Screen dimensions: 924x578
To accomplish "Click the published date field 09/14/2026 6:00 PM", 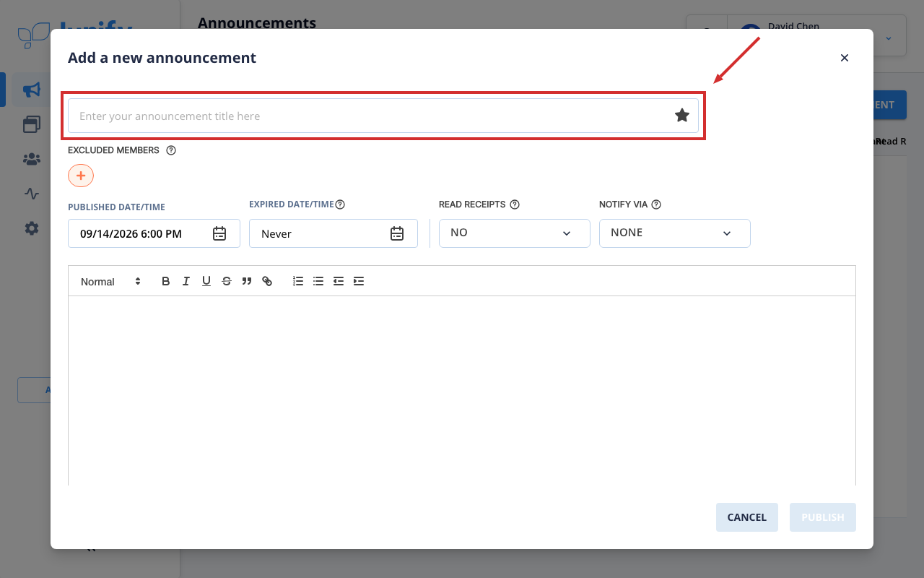I will (x=154, y=233).
